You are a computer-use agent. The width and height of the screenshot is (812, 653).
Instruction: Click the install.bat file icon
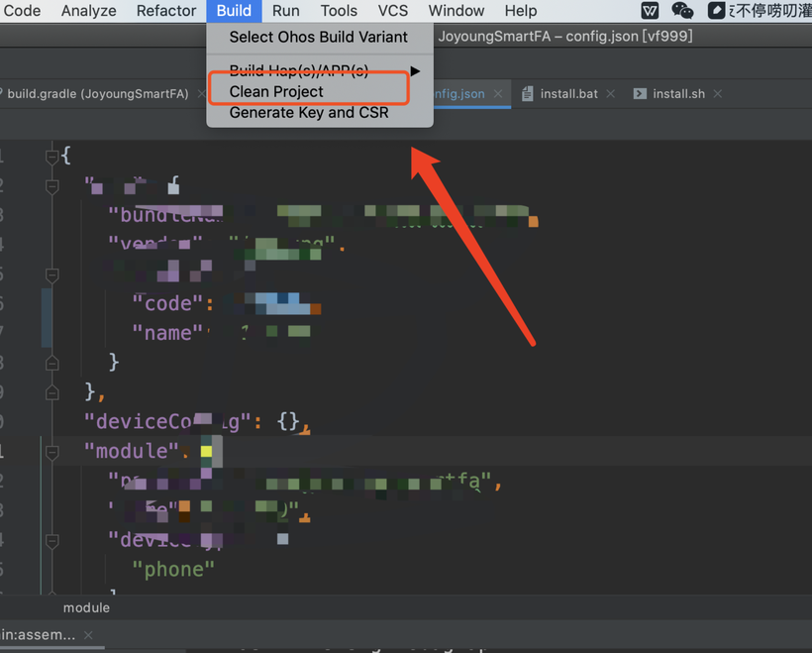(x=527, y=94)
